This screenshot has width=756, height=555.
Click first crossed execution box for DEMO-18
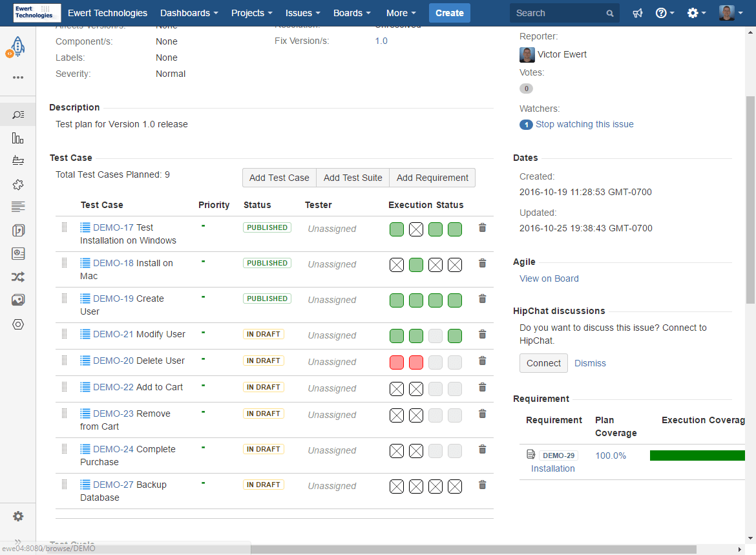396,265
